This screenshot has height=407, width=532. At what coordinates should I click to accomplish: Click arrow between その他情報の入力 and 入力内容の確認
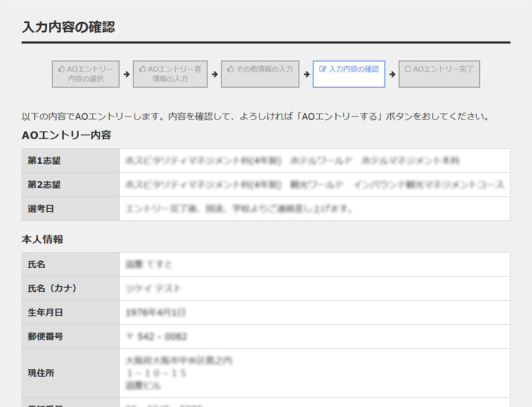point(306,74)
